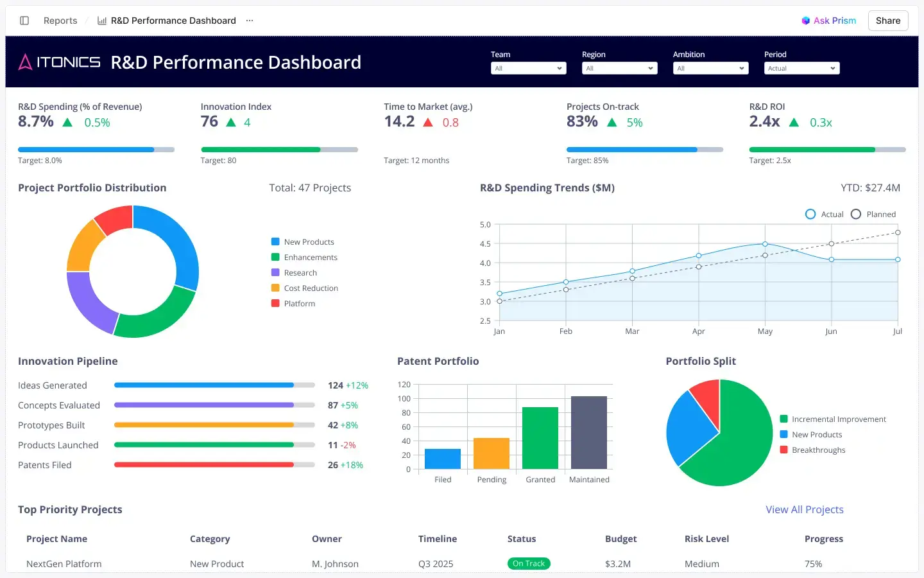This screenshot has width=924, height=578.
Task: Click the green up-arrow beside R&D Spending
Action: coord(67,122)
